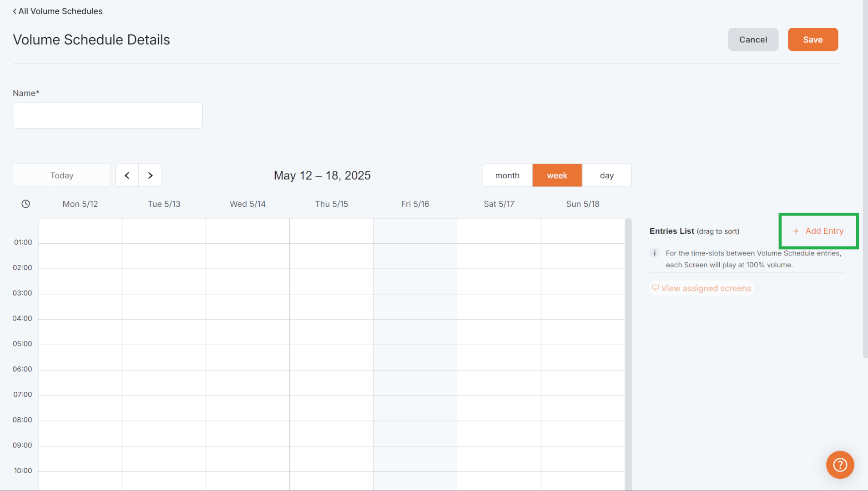
Task: Switch to day view
Action: (x=606, y=175)
